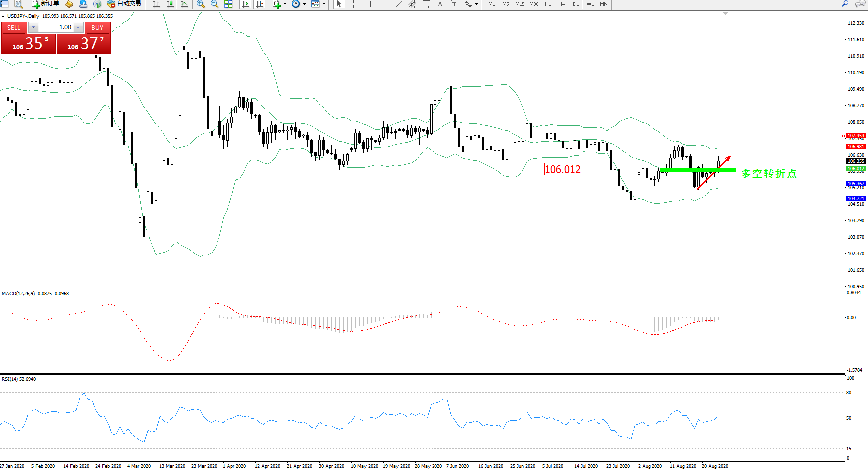Switch chart to candlestick mode
Image resolution: width=868 pixels, height=473 pixels.
point(170,4)
